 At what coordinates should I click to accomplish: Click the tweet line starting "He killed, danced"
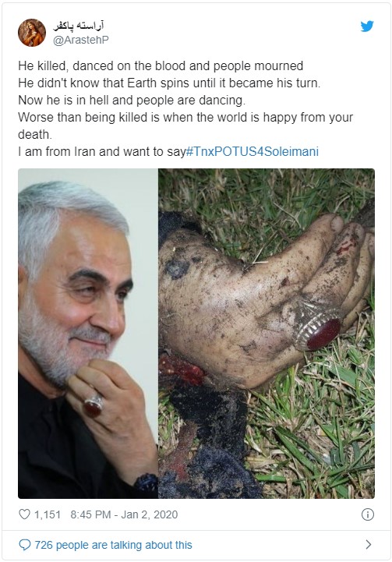161,66
